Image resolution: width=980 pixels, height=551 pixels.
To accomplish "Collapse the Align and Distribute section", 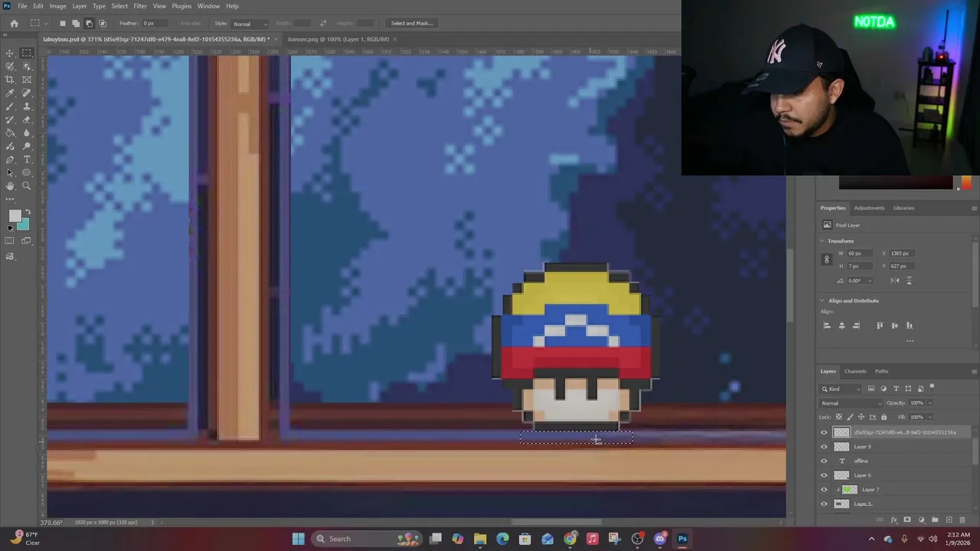I will 822,301.
